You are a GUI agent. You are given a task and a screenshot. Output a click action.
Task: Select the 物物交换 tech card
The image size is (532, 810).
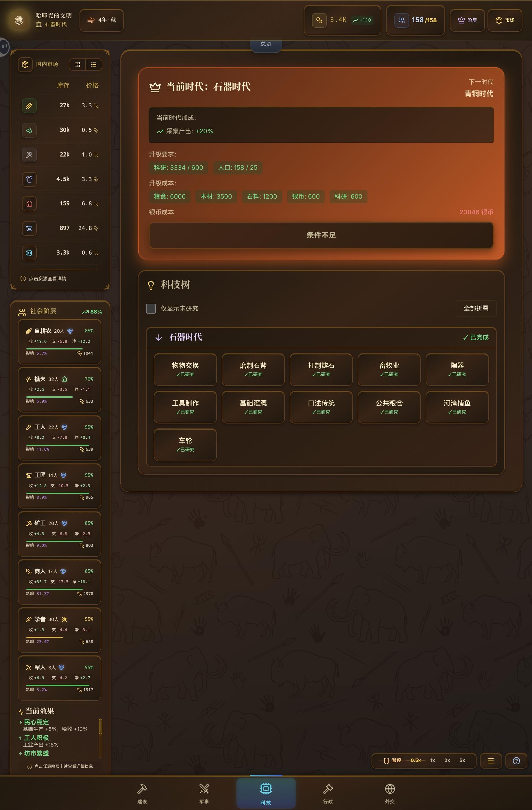point(185,370)
